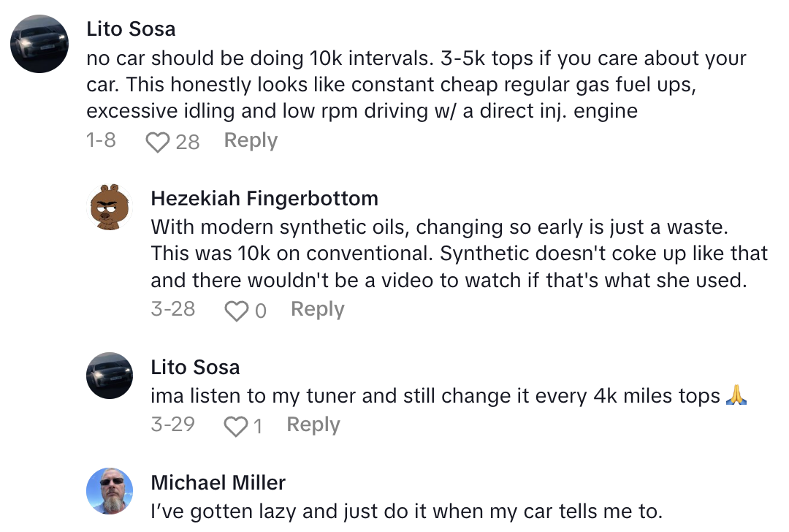Click the heart icon showing 28 likes
The height and width of the screenshot is (532, 789).
point(158,140)
